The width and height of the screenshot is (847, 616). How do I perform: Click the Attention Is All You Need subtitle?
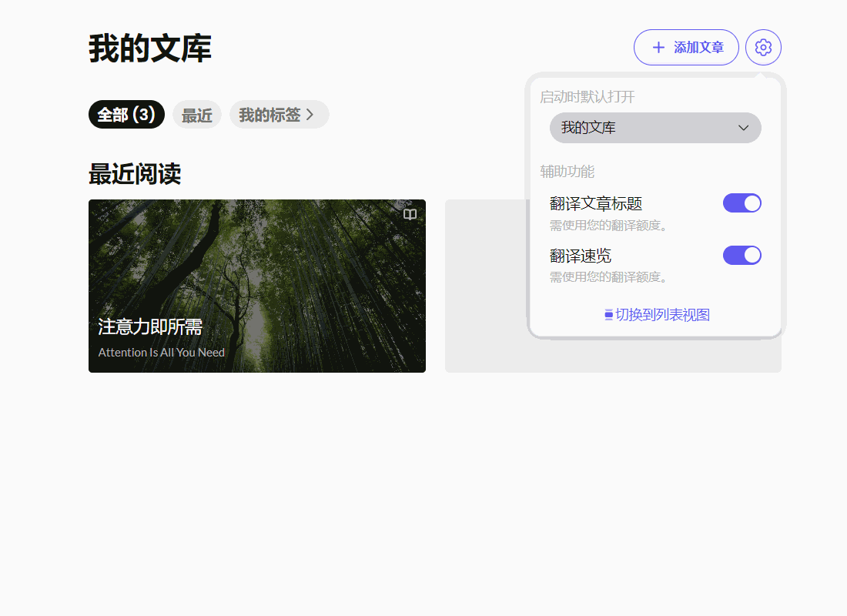pyautogui.click(x=162, y=353)
